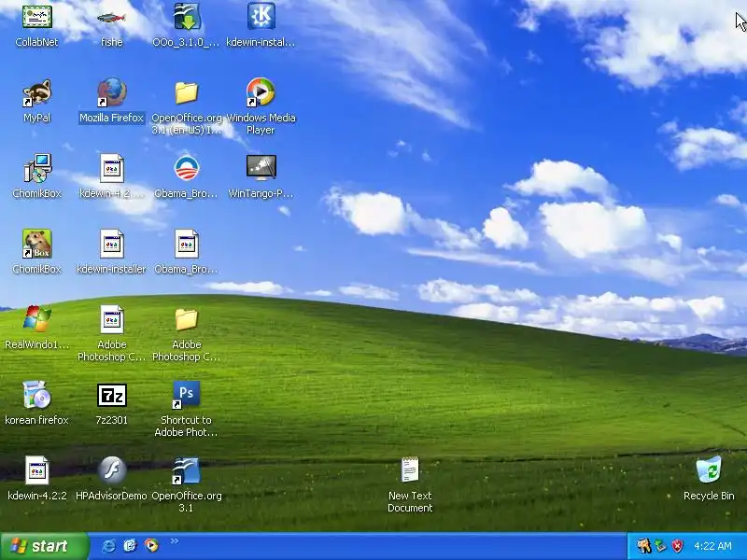Click the keys tray icon
The image size is (747, 560).
[643, 546]
